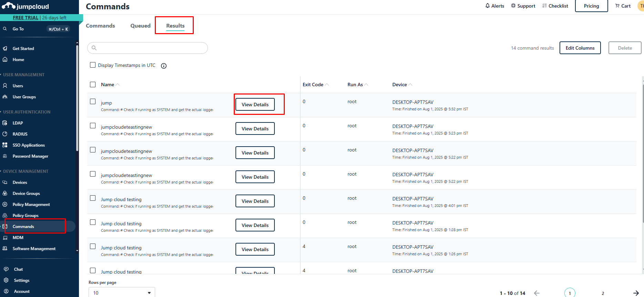Enable Display Timestamps in UTC checkbox
644x297 pixels.
[93, 65]
